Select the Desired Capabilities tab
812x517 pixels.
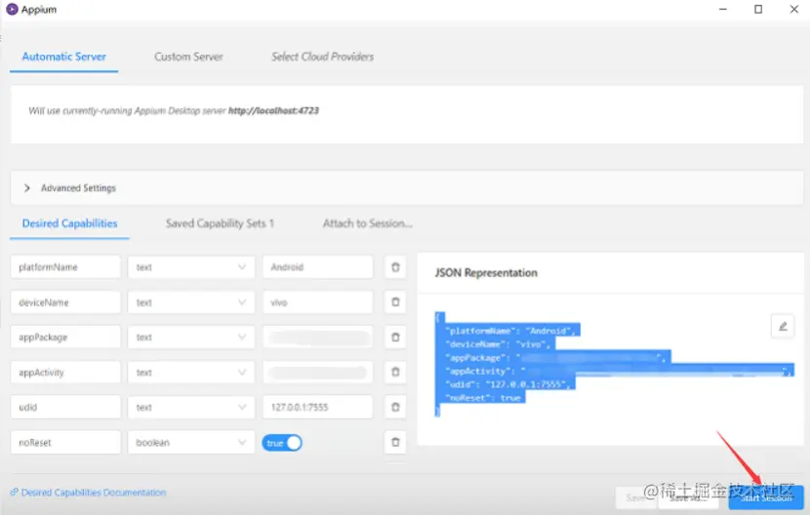pos(70,223)
